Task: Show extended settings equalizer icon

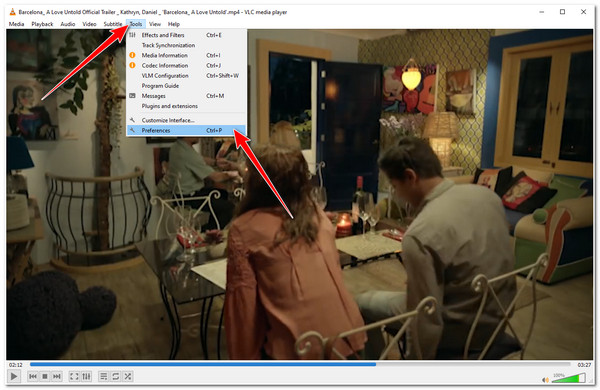Action: [x=86, y=377]
